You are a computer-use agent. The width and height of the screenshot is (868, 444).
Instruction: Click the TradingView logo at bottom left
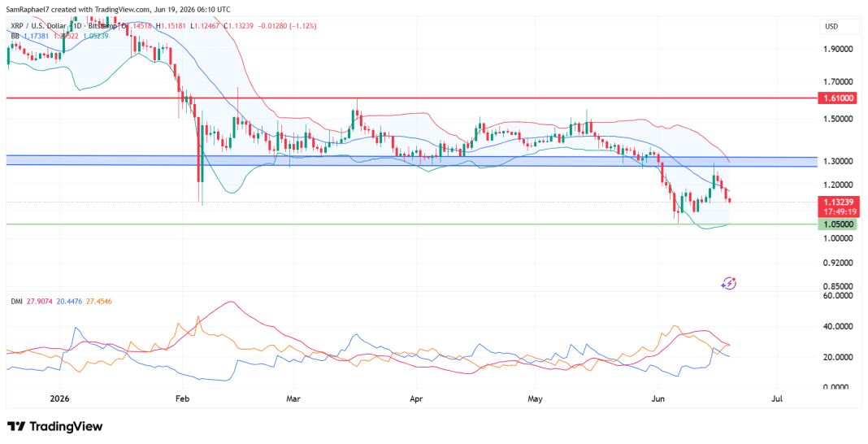[x=55, y=426]
